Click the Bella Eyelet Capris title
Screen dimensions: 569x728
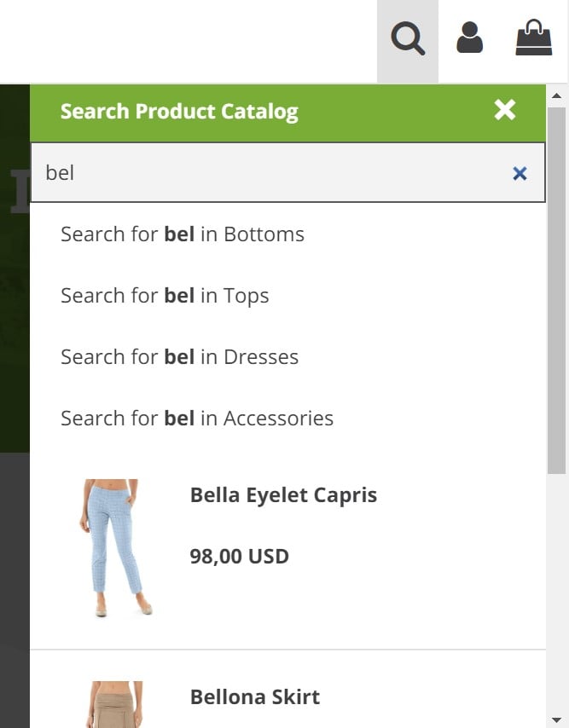(x=283, y=495)
